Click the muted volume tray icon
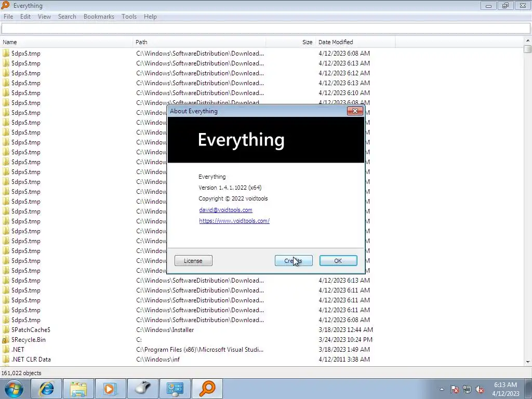Screen dimensions: 532x399 480,389
